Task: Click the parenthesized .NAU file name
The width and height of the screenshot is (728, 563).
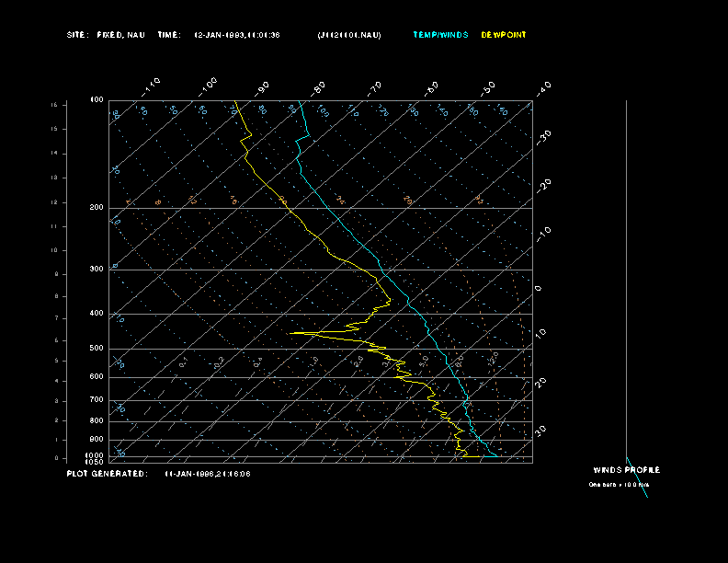Action: point(349,35)
